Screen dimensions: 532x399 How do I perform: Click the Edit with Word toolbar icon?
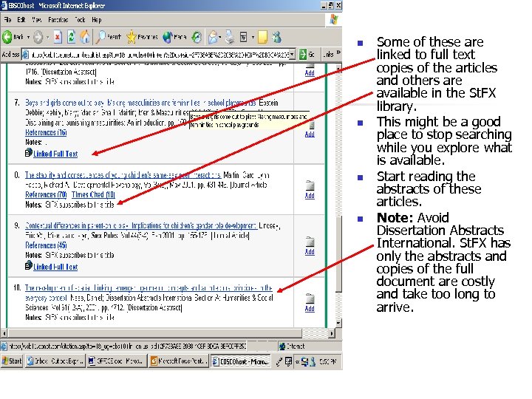click(x=243, y=37)
